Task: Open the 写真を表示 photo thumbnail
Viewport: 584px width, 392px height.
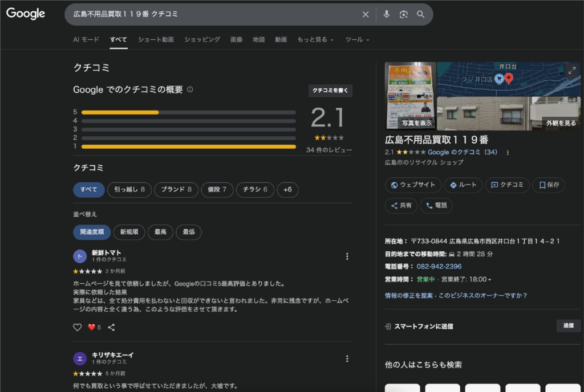Action: (x=411, y=96)
